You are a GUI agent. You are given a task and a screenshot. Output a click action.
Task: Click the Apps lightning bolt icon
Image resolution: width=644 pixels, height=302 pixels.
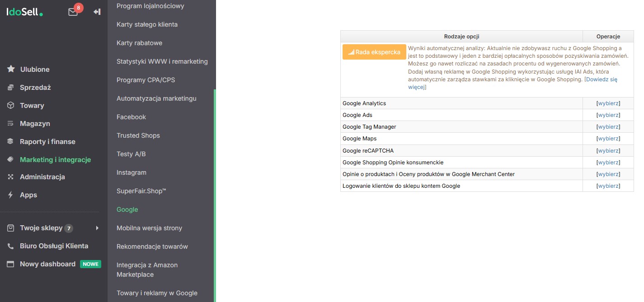11,195
